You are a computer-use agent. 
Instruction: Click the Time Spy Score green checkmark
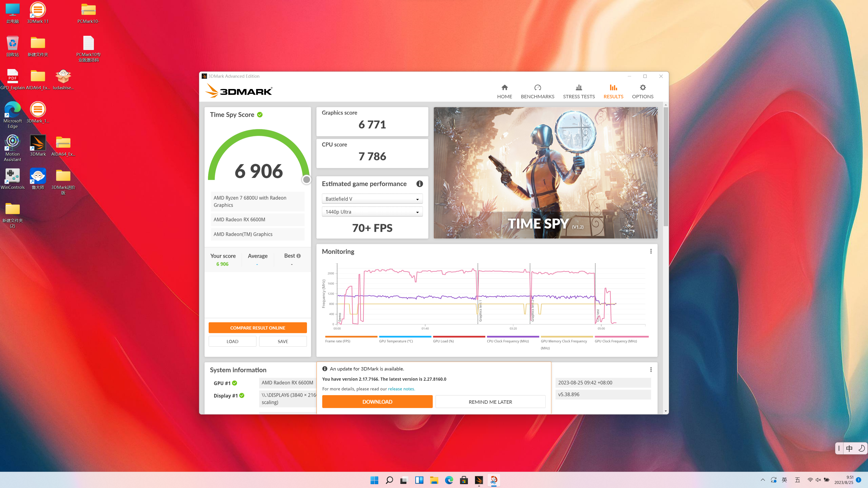tap(260, 115)
